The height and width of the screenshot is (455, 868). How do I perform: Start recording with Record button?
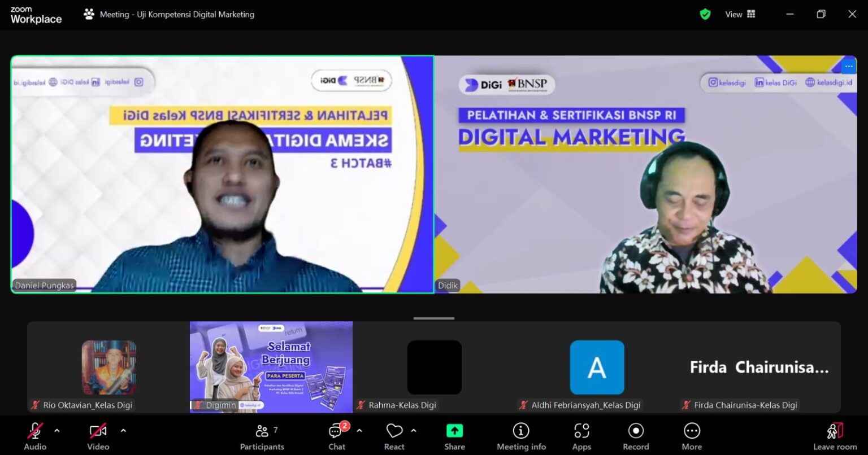point(636,436)
